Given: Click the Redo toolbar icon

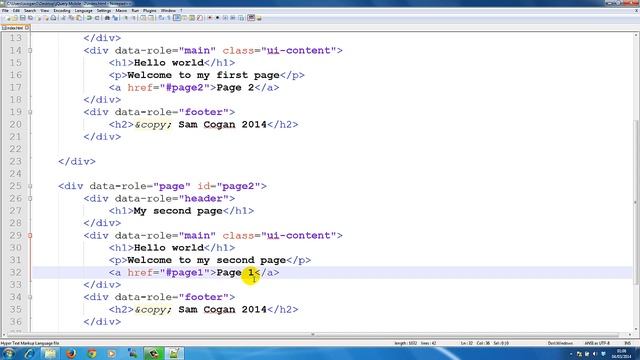Looking at the screenshot, I should 97,18.
